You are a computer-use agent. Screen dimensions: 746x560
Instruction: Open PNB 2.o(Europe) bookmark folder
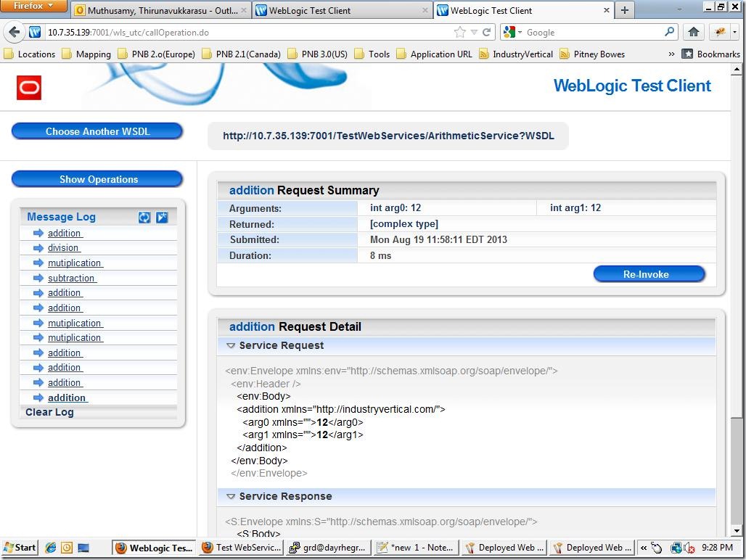[157, 54]
